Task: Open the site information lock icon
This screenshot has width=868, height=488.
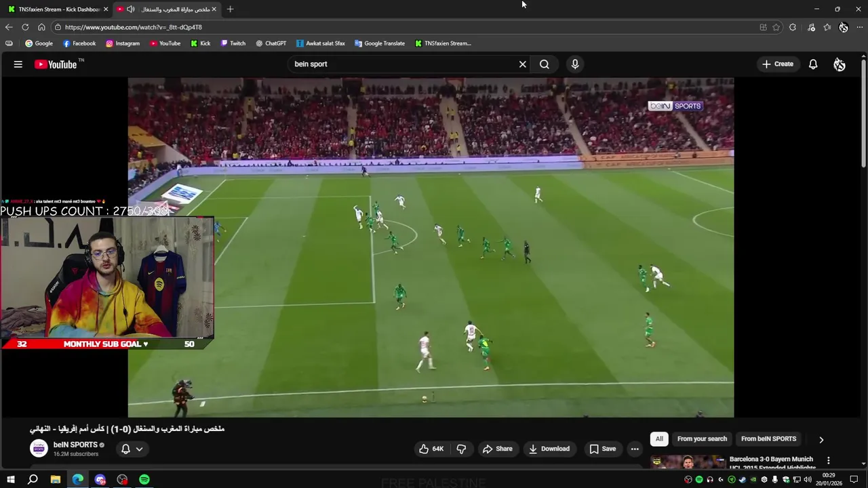Action: [x=58, y=27]
